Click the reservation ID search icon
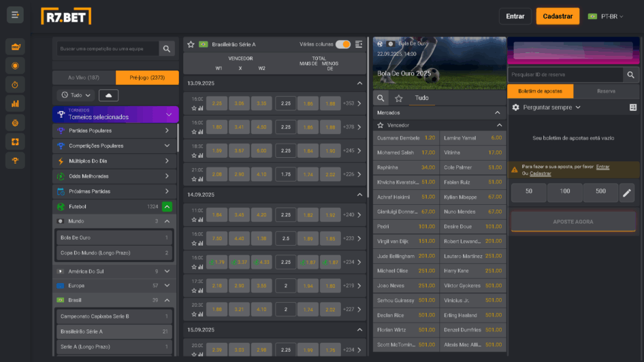644x362 pixels. tap(631, 75)
